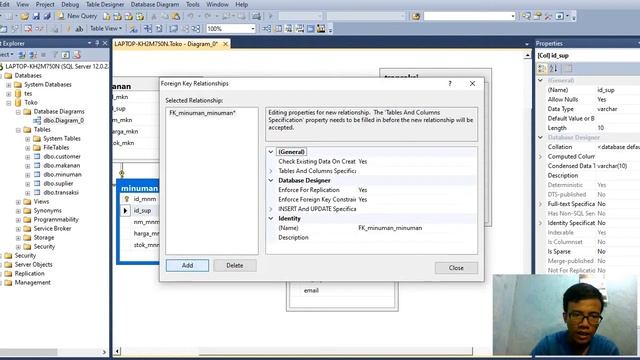Click the Save All icon in toolbar
Image resolution: width=640 pixels, height=360 pixels.
47,16
